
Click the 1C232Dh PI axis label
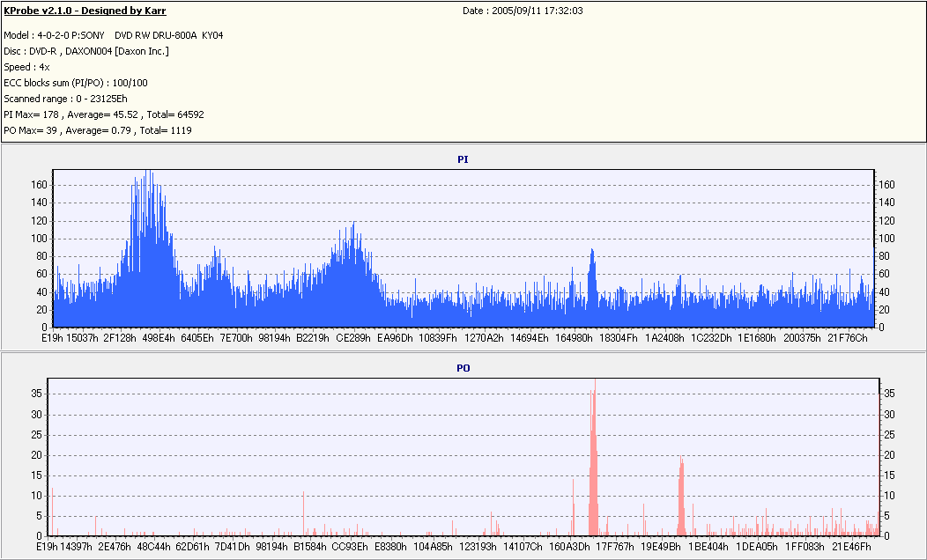[x=711, y=338]
